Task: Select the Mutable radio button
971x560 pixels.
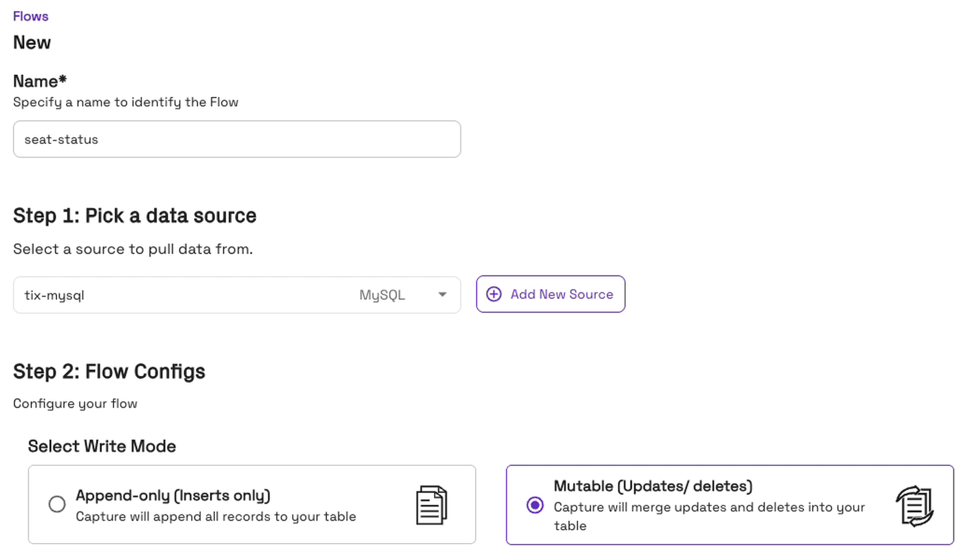Action: [535, 505]
